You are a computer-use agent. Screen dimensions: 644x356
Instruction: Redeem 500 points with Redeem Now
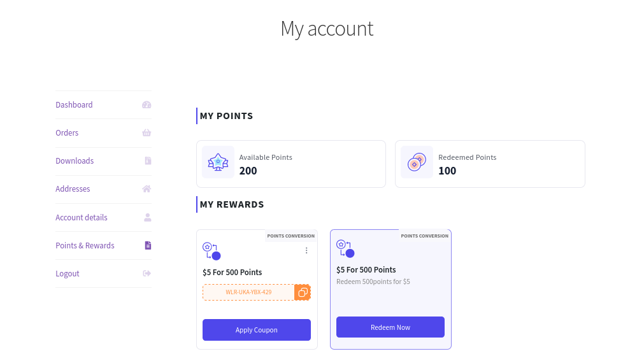[390, 327]
